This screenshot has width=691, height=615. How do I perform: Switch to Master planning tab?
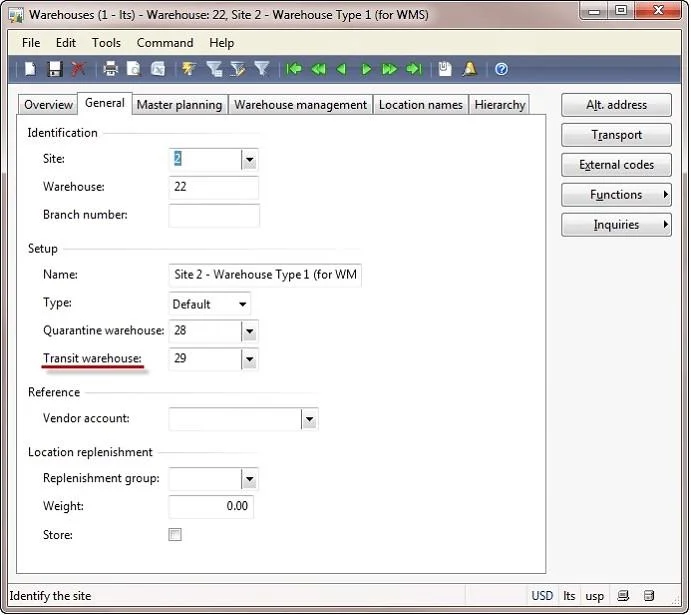point(179,105)
